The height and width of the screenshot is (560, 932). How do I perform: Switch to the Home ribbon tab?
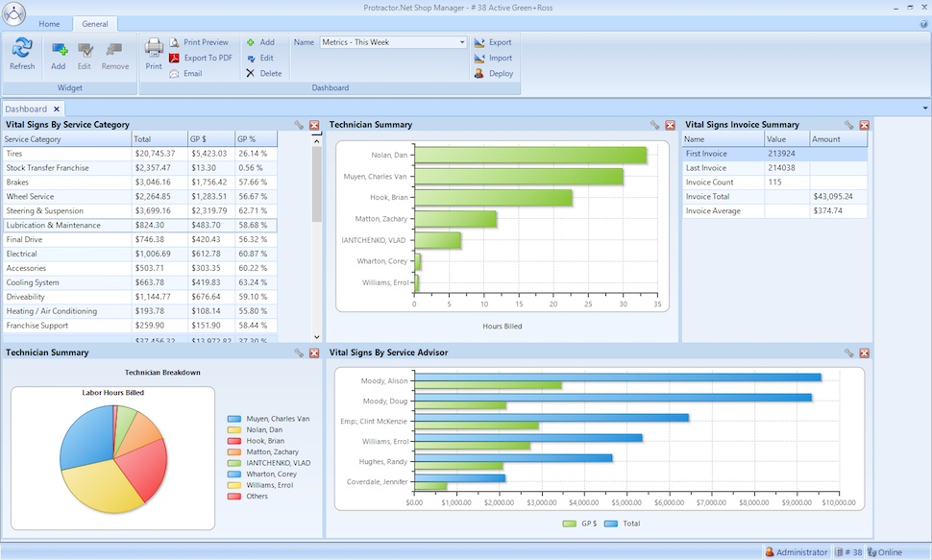[x=49, y=24]
